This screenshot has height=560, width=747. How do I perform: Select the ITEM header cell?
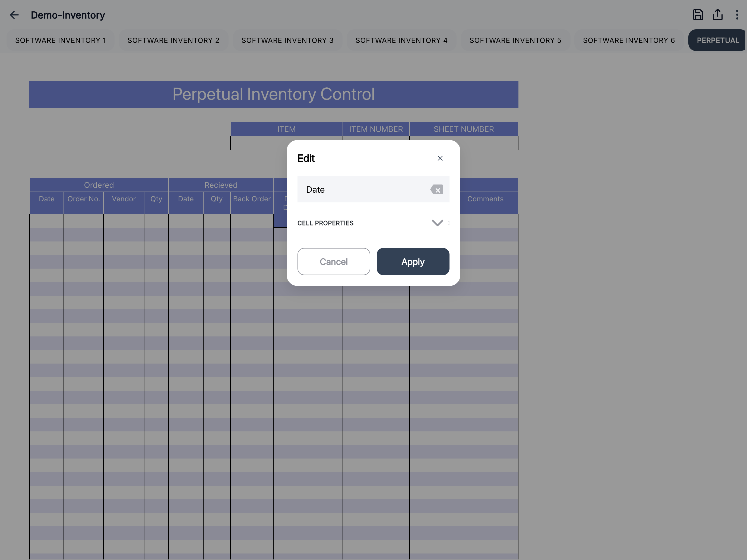coord(286,129)
